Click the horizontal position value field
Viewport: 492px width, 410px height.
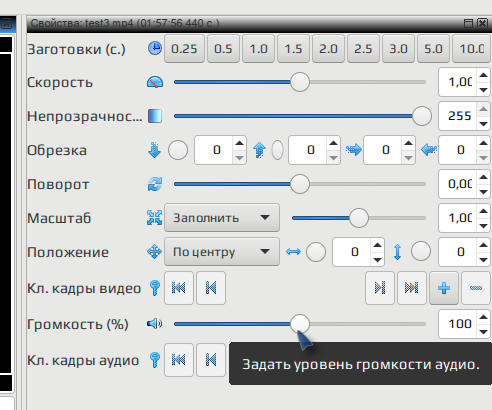352,252
